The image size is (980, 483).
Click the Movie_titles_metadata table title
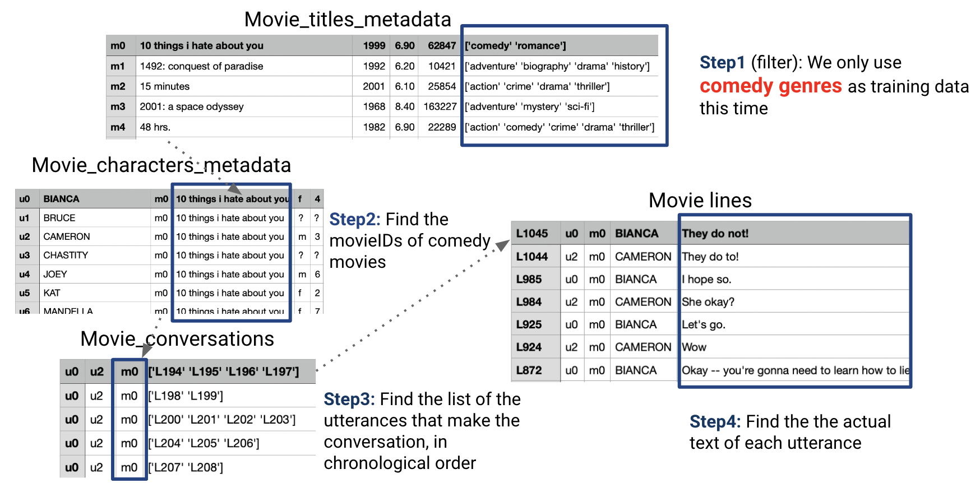[348, 20]
